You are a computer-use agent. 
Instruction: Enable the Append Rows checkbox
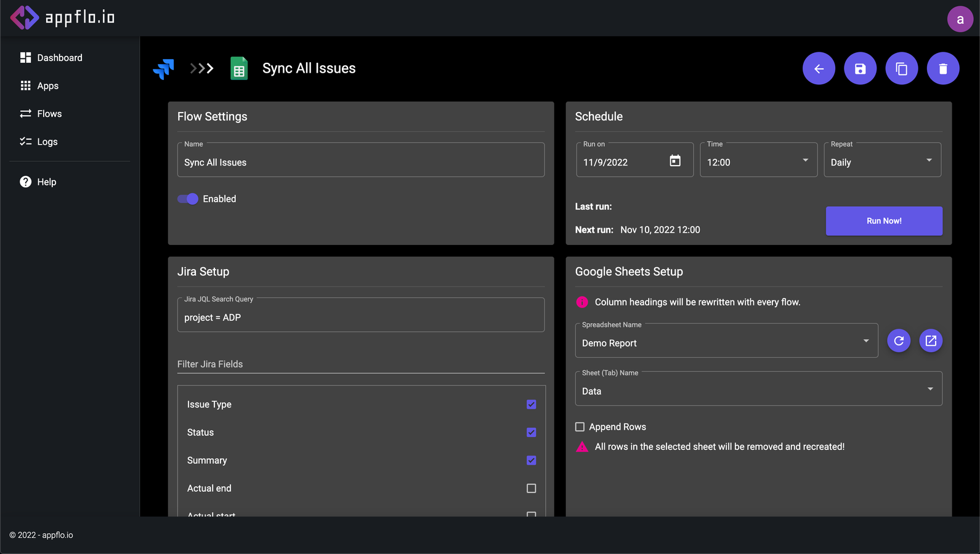click(x=580, y=427)
